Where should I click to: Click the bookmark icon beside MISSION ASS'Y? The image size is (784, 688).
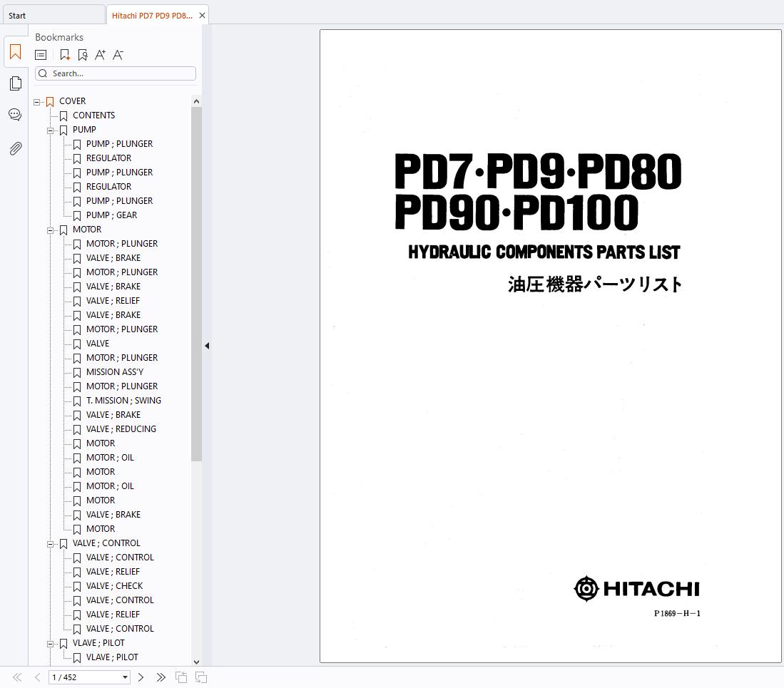coord(77,373)
